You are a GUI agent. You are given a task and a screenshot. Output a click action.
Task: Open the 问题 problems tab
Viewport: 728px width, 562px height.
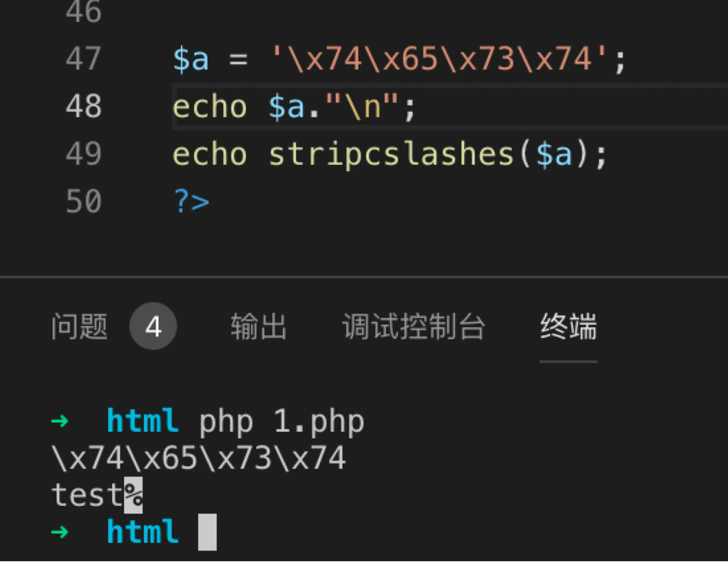(x=79, y=327)
